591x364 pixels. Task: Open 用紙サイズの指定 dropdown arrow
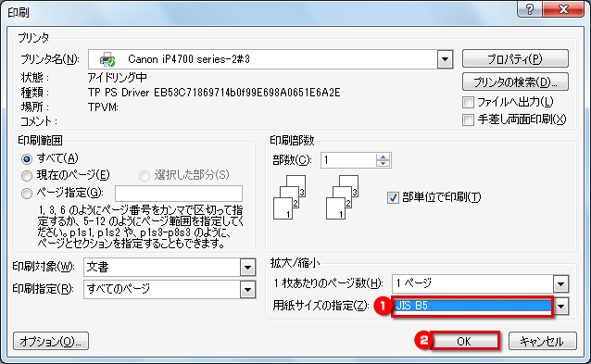561,307
